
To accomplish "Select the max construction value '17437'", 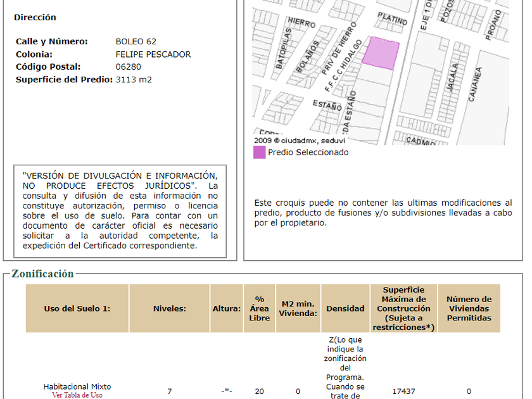I will [404, 391].
